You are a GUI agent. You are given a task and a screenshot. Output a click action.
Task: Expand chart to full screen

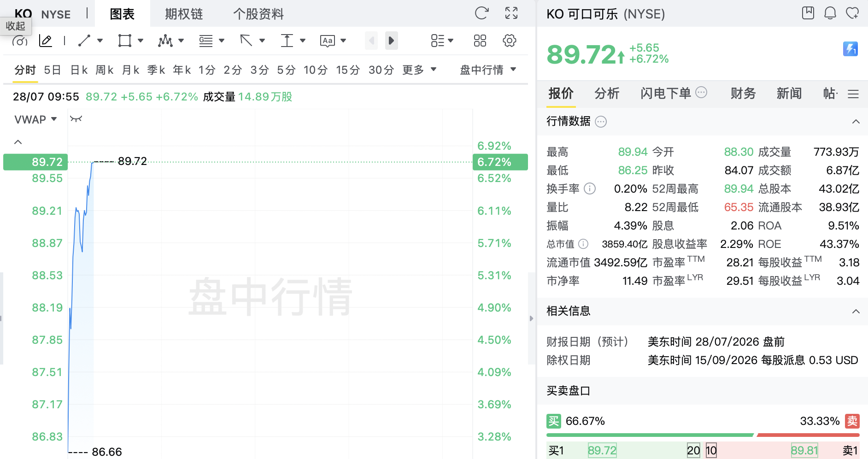click(x=511, y=13)
